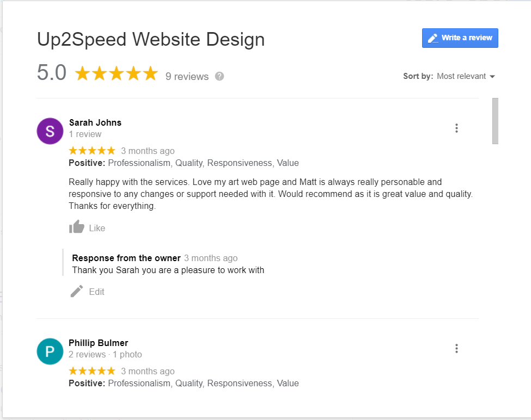
Task: Click the Write a review button
Action: click(460, 38)
